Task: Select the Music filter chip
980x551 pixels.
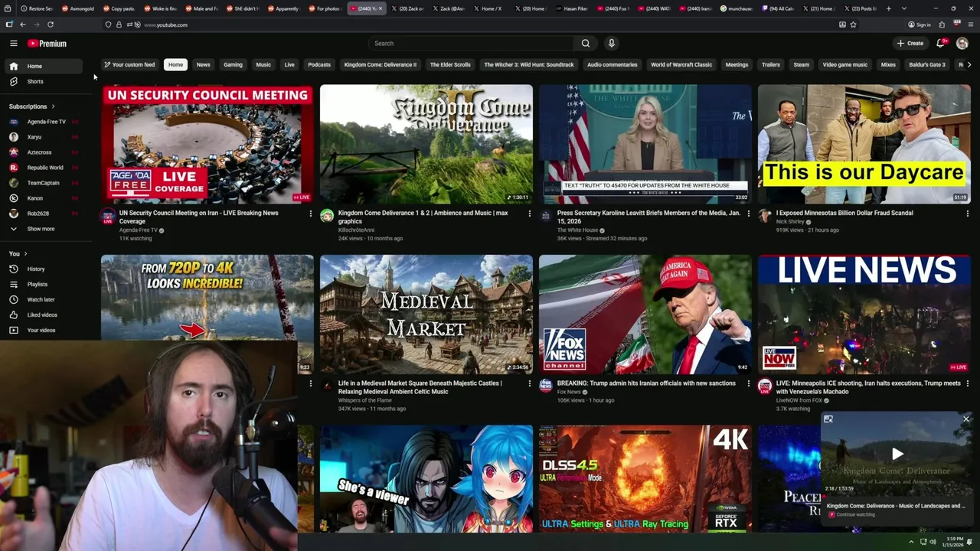Action: [263, 64]
